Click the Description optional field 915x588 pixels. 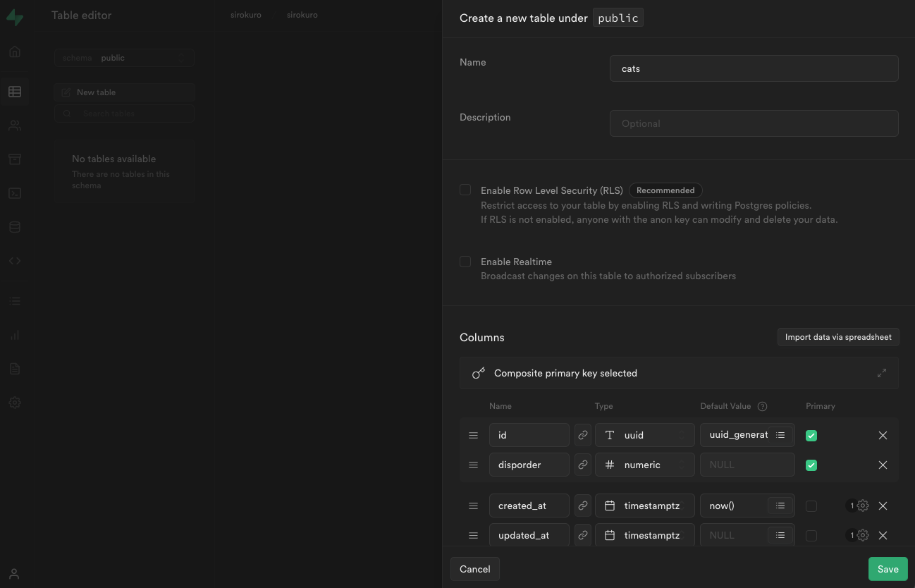(x=754, y=123)
